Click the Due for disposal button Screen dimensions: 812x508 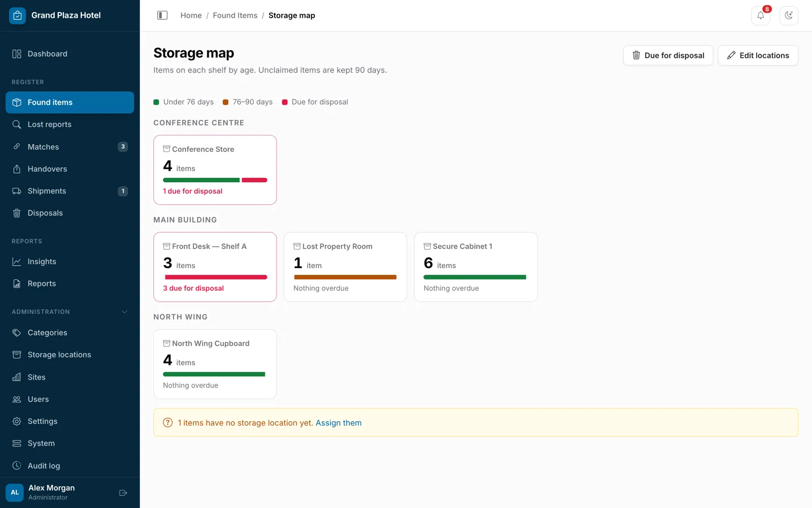668,55
